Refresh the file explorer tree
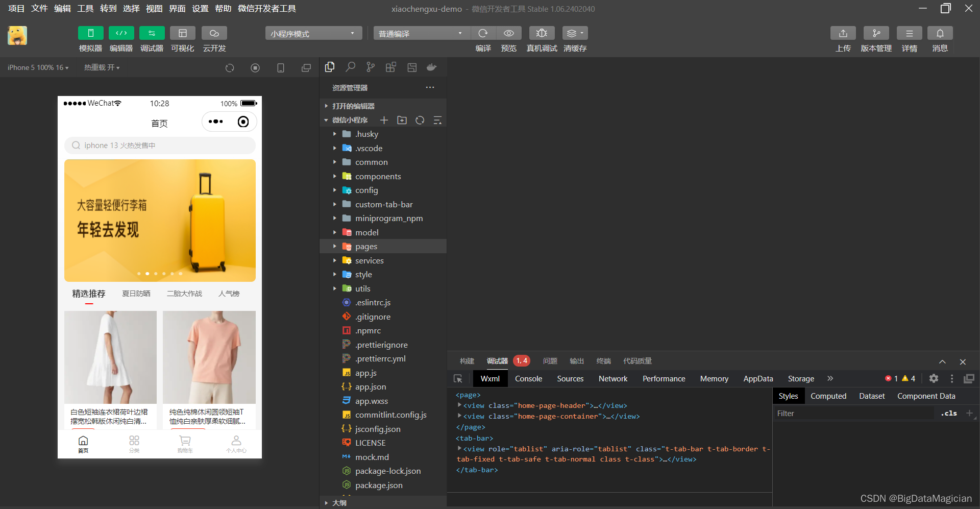The width and height of the screenshot is (980, 509). (420, 120)
